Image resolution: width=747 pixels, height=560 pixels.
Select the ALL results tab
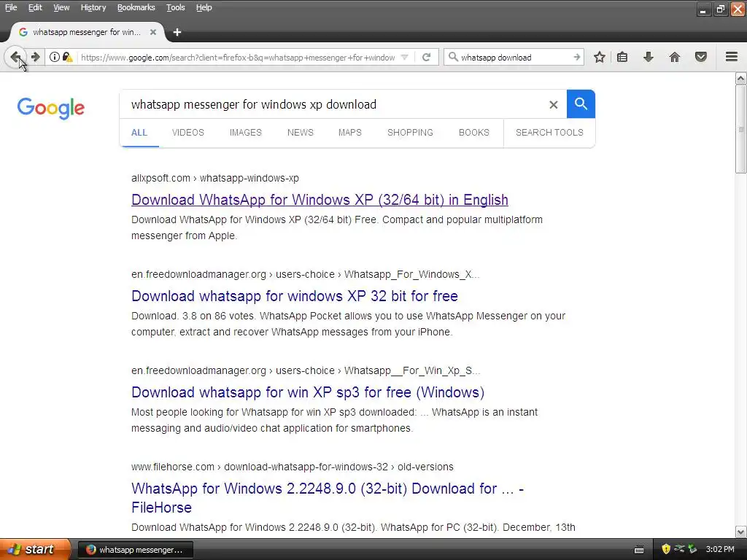pyautogui.click(x=139, y=133)
